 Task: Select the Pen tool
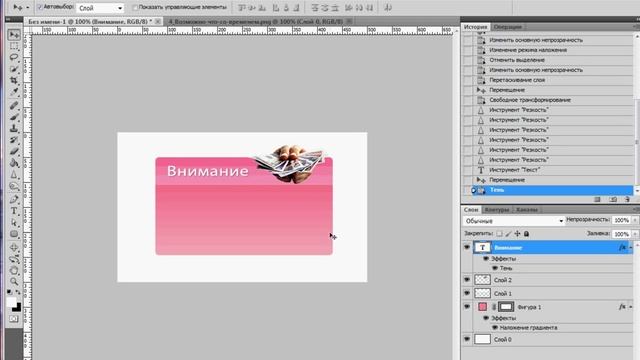[14, 200]
